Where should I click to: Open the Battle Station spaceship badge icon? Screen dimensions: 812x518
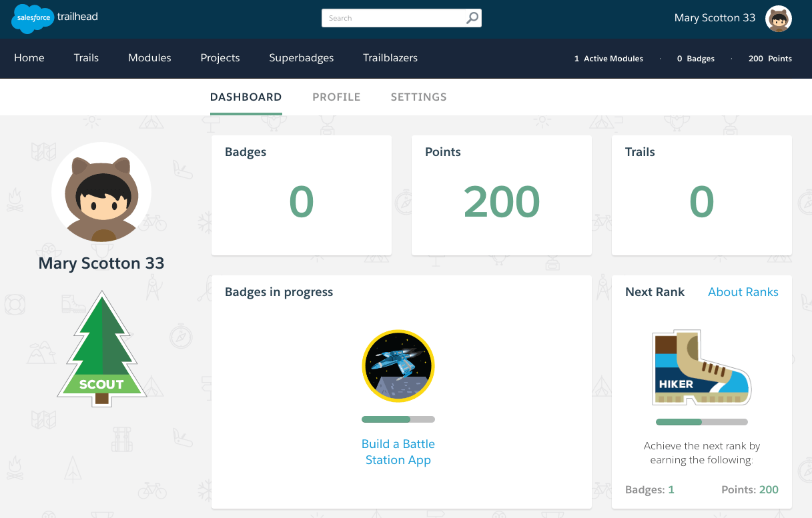(x=398, y=365)
